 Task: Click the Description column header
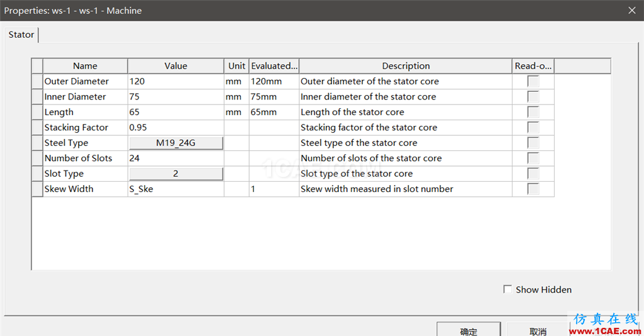tap(406, 65)
